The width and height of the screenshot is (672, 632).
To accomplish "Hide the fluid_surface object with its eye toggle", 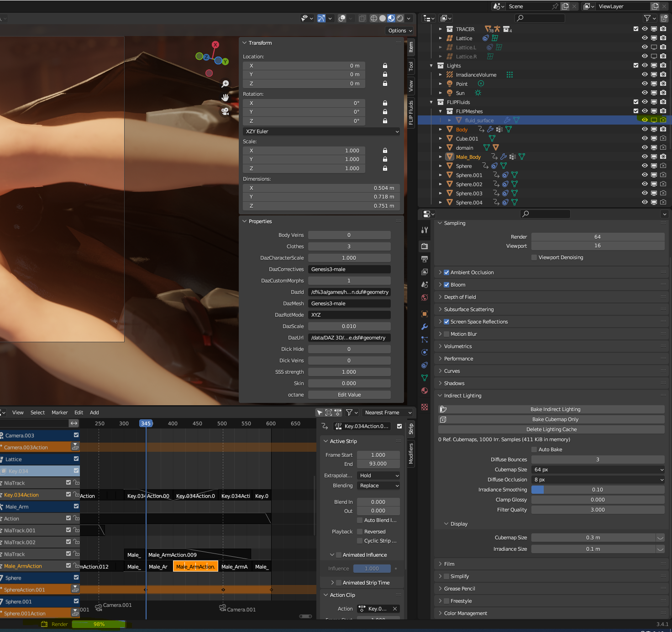I will tap(644, 120).
